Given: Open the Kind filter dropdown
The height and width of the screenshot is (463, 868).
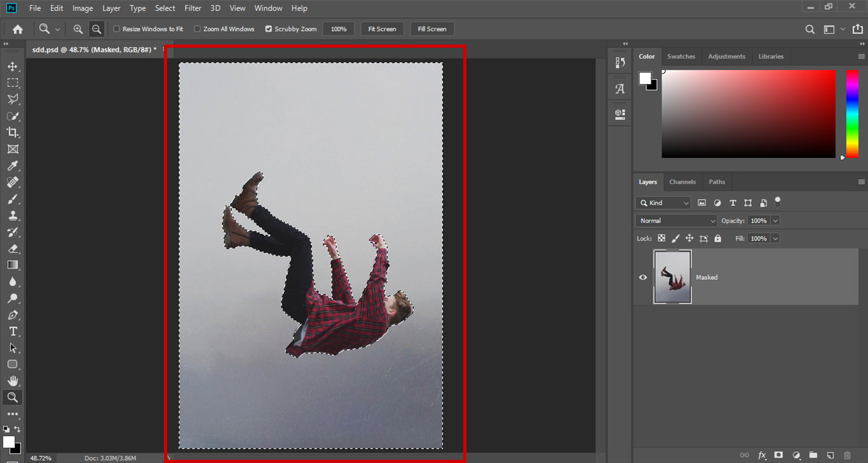Looking at the screenshot, I should pos(663,203).
